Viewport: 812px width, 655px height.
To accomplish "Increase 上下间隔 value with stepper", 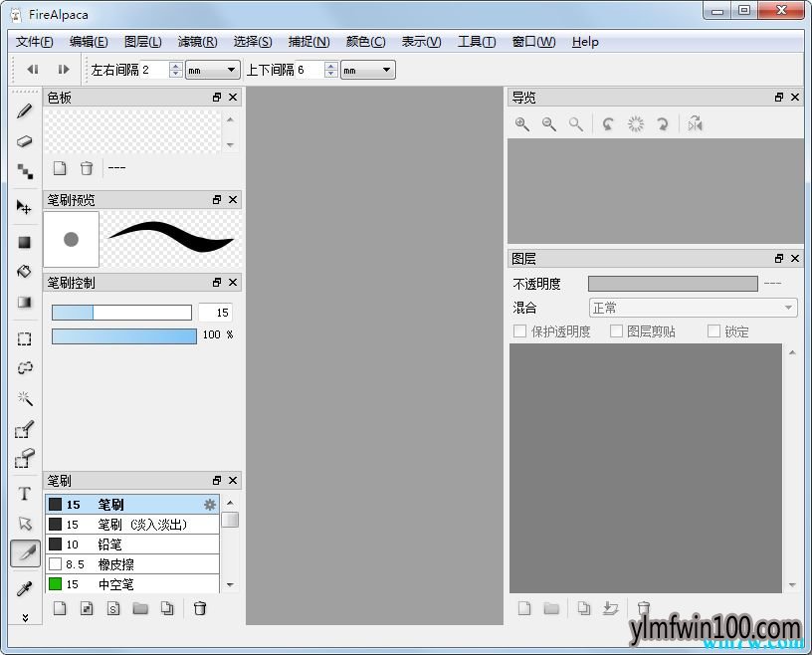I will pos(331,66).
